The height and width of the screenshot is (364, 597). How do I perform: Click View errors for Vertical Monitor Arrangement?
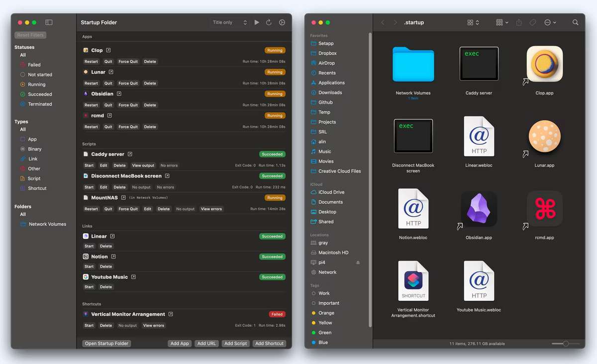154,326
